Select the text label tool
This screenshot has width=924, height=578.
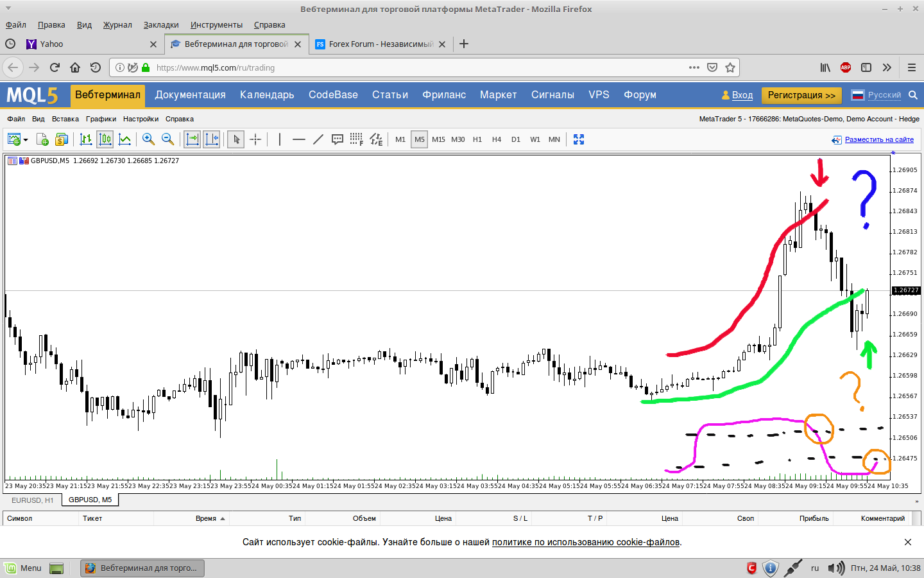click(338, 139)
